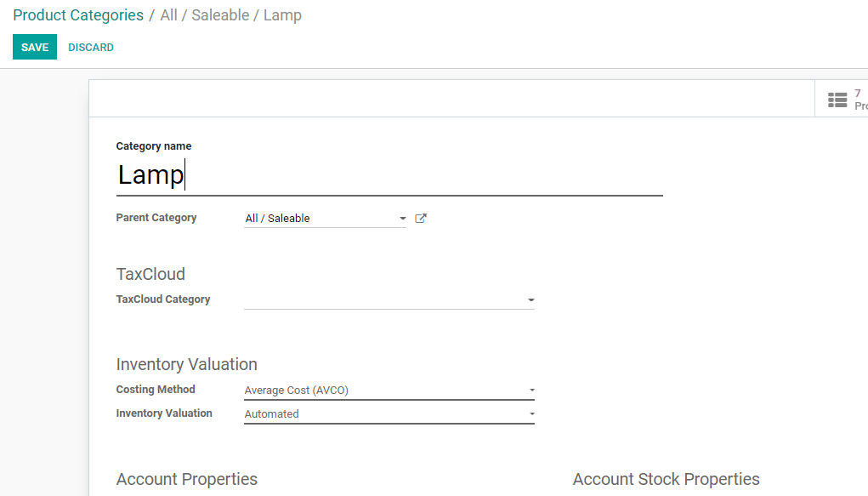Focus the Category name field containing Lamp
Image resolution: width=868 pixels, height=496 pixels.
point(389,175)
